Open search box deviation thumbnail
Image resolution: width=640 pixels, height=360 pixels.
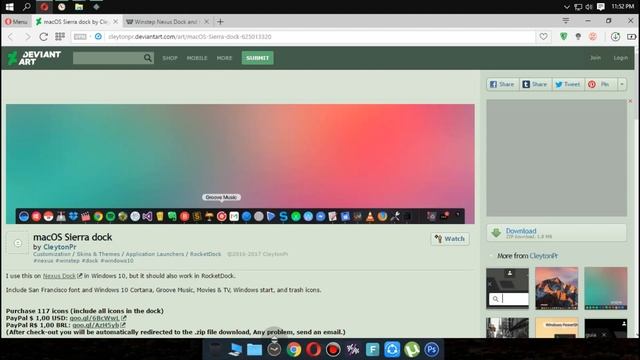pyautogui.click(x=507, y=289)
